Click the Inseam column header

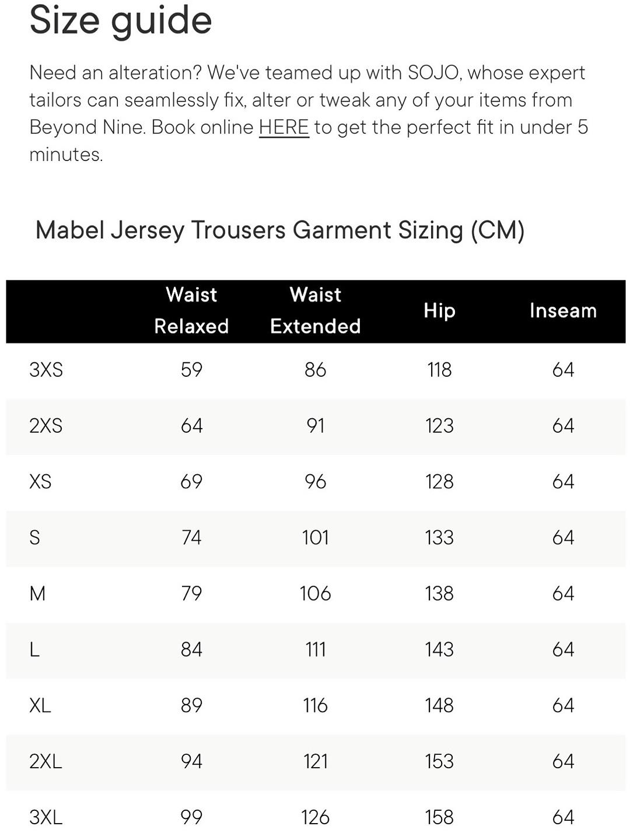click(x=563, y=310)
